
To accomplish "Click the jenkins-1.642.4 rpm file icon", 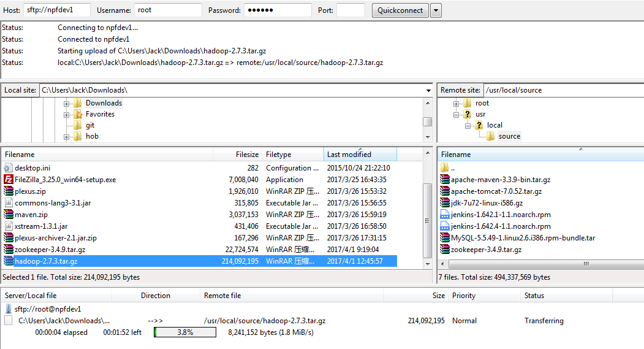I will click(444, 226).
